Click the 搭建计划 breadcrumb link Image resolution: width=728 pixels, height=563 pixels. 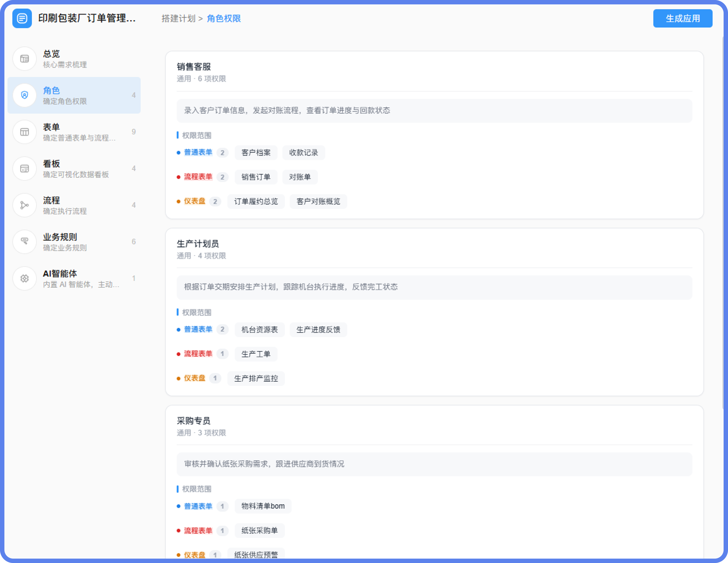(178, 18)
